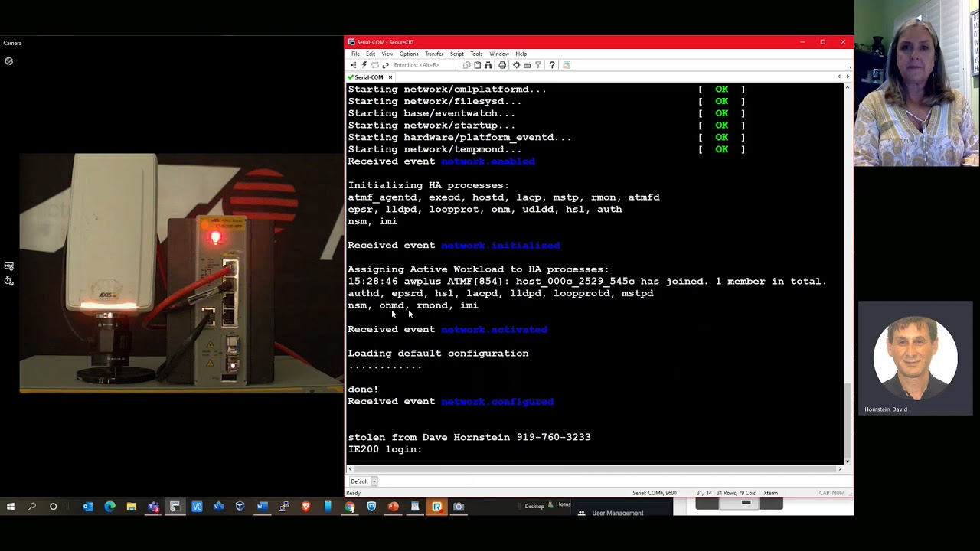Open Microsoft Edge from the taskbar
980x551 pixels.
pos(109,507)
